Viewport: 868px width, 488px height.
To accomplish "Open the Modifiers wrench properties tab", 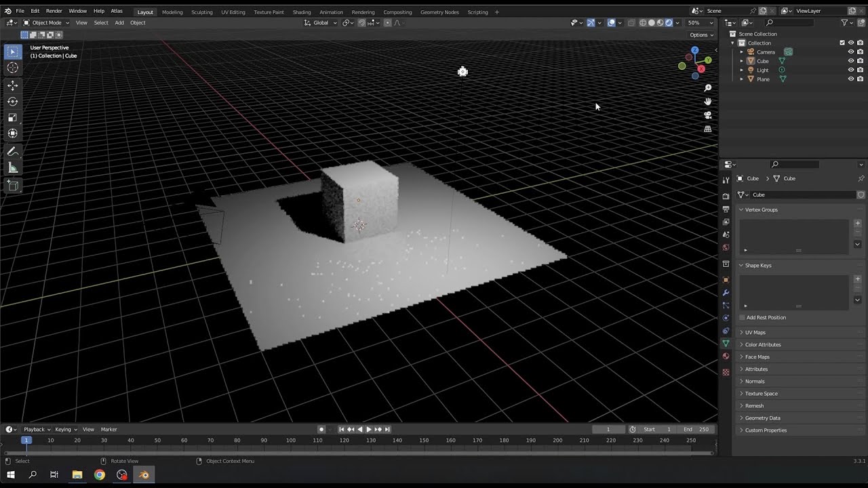I will (x=726, y=293).
